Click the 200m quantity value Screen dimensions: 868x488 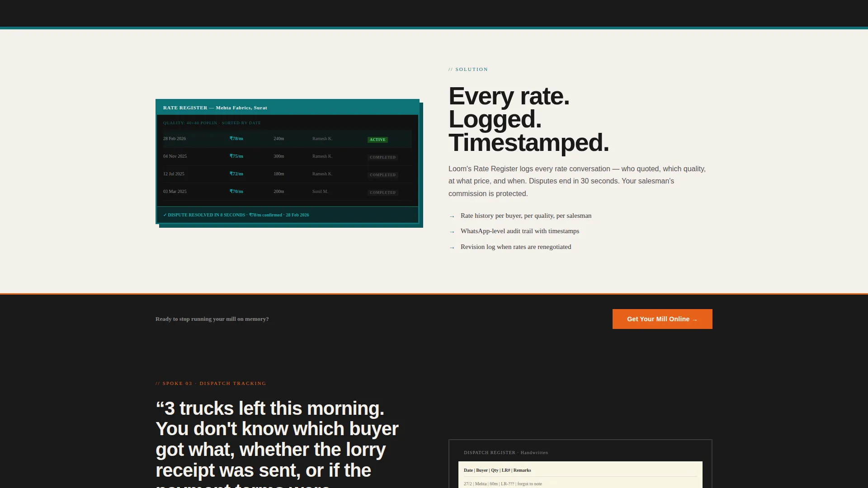[279, 192]
